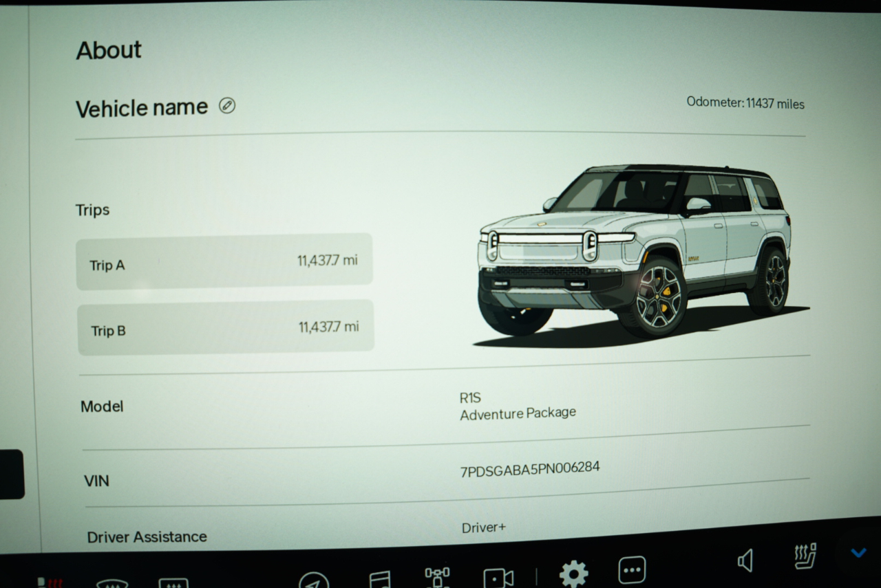
Task: Tap the edit pencil beside Vehicle name
Action: tap(227, 105)
